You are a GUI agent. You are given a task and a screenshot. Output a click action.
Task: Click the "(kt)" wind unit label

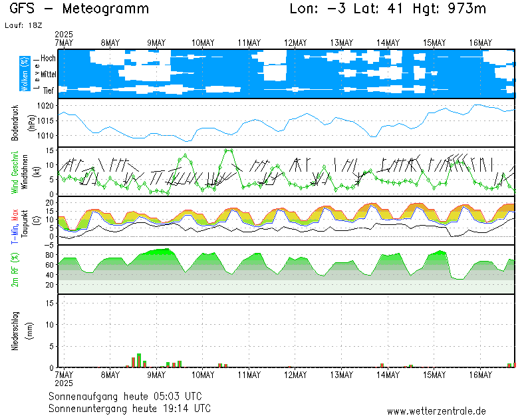[37, 172]
